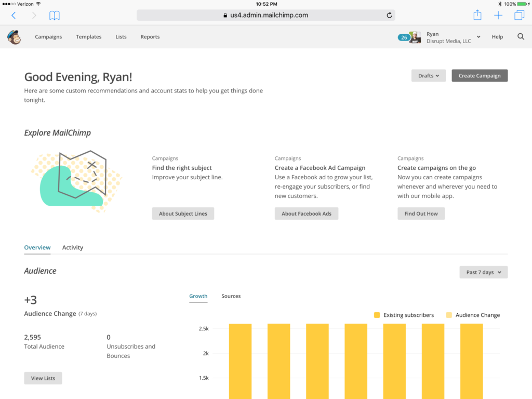
Task: Click the Existing subscribers legend swatch
Action: (377, 315)
